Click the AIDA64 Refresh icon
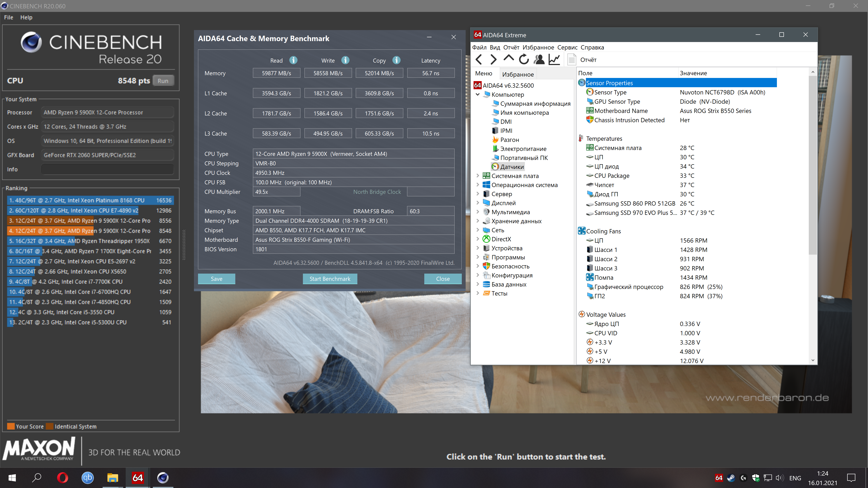The image size is (868, 488). [524, 60]
